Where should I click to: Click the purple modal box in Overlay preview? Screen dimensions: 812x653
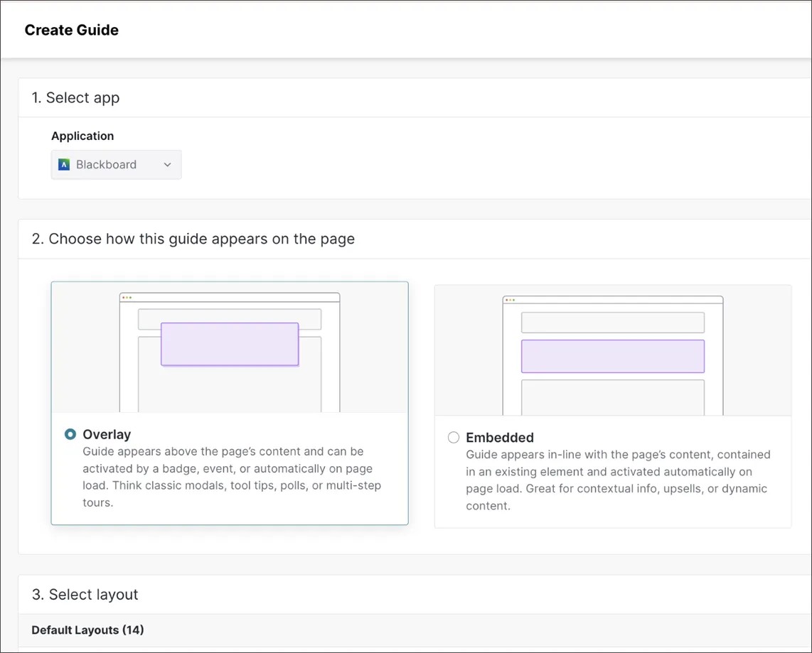[229, 344]
